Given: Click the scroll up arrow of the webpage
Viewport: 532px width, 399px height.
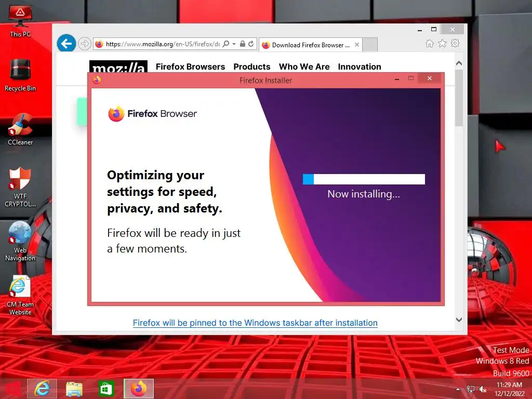Looking at the screenshot, I should (x=459, y=63).
